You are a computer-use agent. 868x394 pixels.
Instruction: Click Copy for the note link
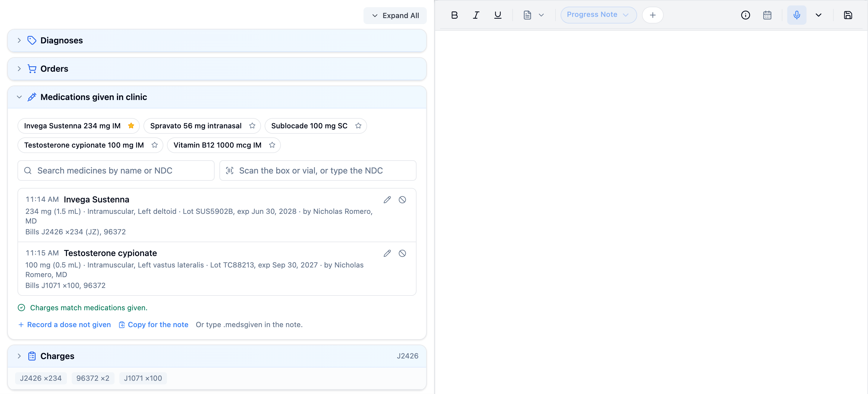(153, 324)
